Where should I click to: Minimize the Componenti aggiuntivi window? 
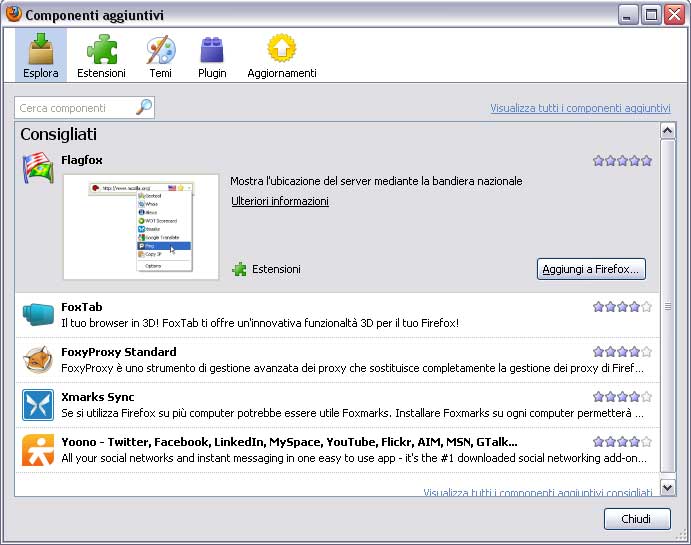coord(628,15)
